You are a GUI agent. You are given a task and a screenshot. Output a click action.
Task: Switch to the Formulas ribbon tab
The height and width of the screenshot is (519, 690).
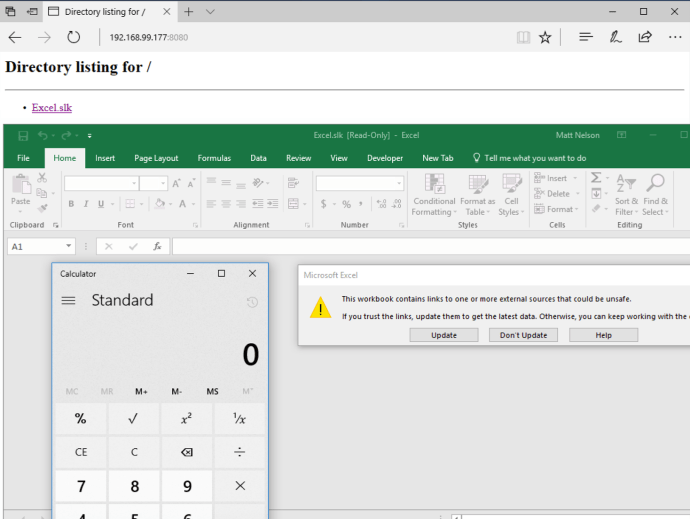click(x=214, y=158)
